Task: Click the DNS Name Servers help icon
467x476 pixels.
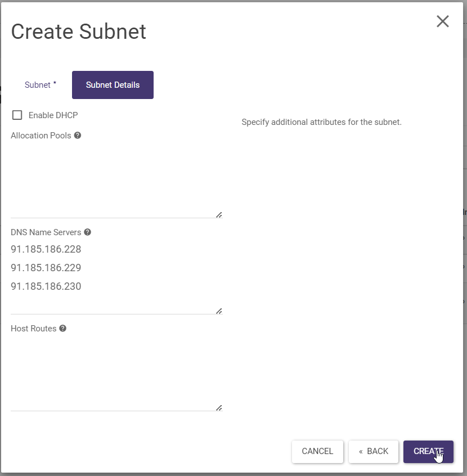Action: click(x=87, y=232)
